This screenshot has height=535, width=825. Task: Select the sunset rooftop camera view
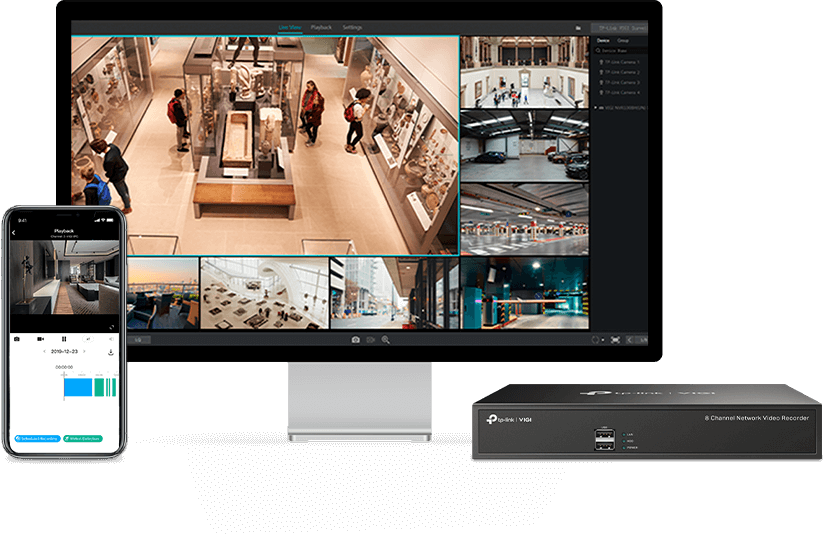163,293
